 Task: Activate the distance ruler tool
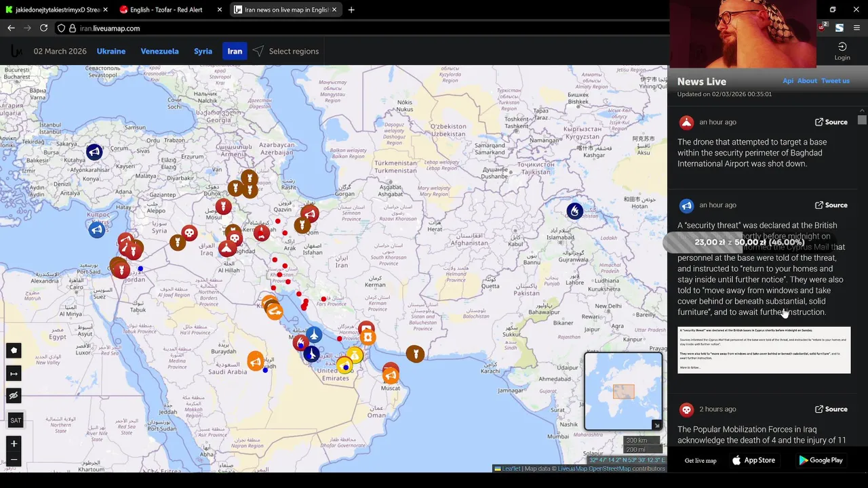click(x=14, y=373)
